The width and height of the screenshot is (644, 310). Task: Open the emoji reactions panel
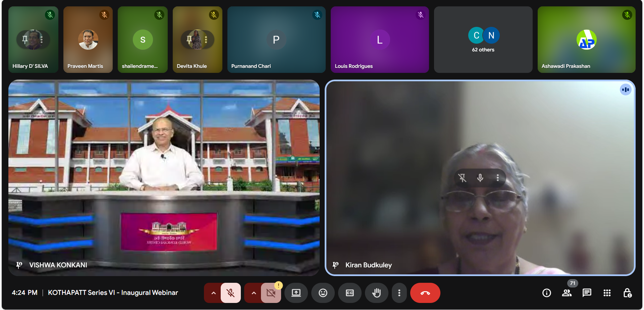pos(323,293)
